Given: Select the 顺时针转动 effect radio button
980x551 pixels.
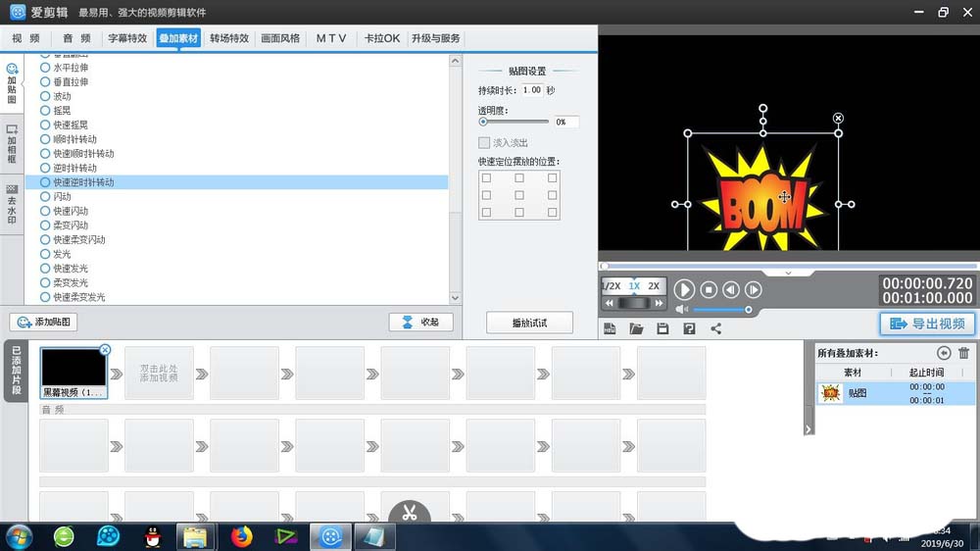Looking at the screenshot, I should (x=45, y=139).
